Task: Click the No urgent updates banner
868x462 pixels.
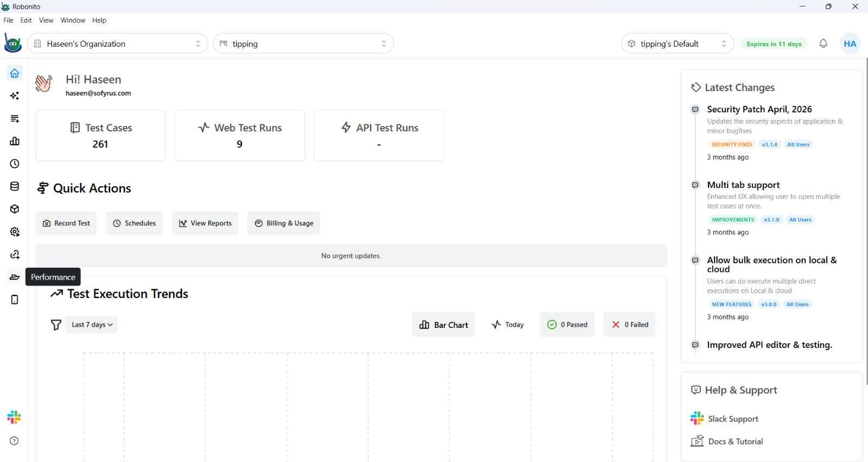Action: click(x=351, y=256)
